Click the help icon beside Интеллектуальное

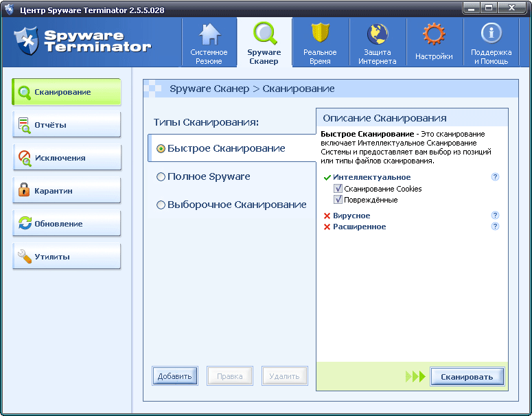495,177
